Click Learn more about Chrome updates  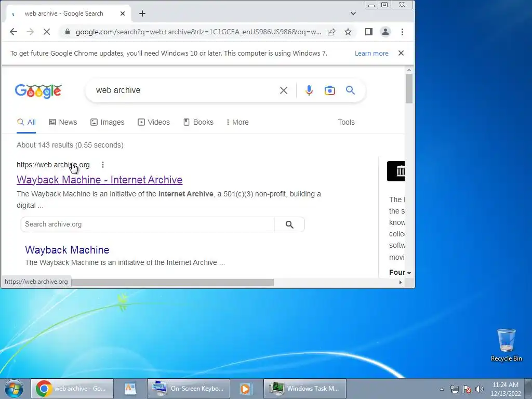tap(371, 54)
